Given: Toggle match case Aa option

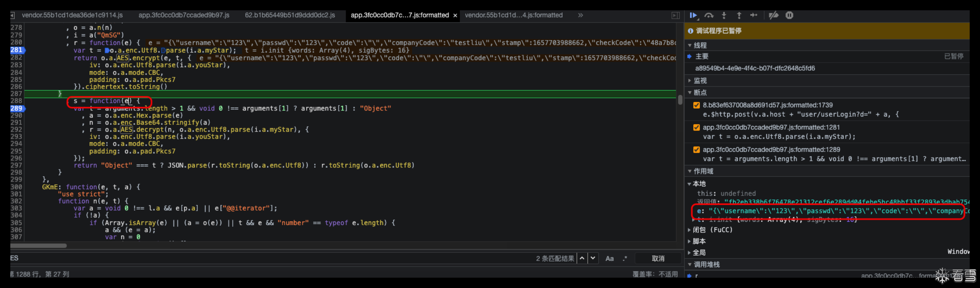Looking at the screenshot, I should tap(609, 258).
